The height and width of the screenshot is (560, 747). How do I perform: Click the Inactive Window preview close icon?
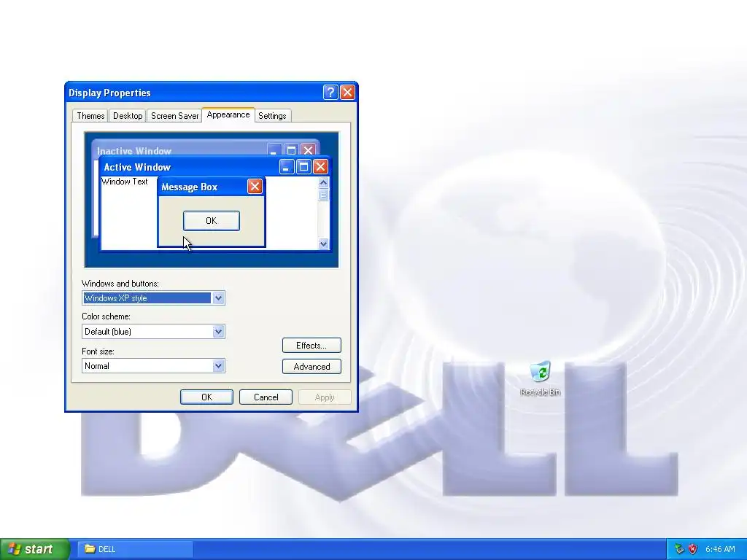click(309, 150)
